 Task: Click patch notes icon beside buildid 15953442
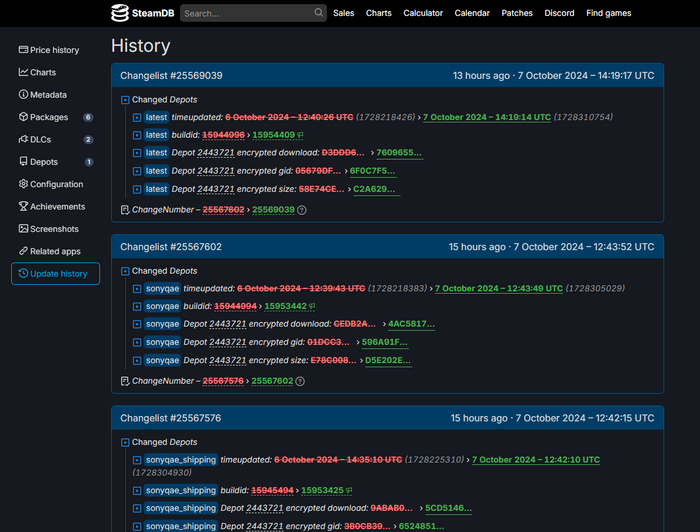coord(312,306)
